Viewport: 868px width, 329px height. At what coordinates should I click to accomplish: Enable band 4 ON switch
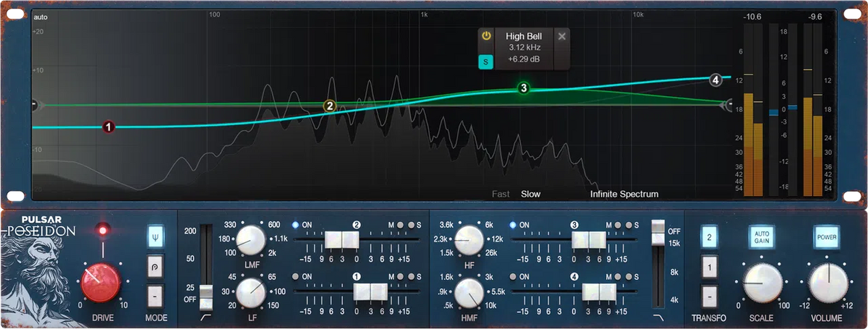tap(514, 277)
